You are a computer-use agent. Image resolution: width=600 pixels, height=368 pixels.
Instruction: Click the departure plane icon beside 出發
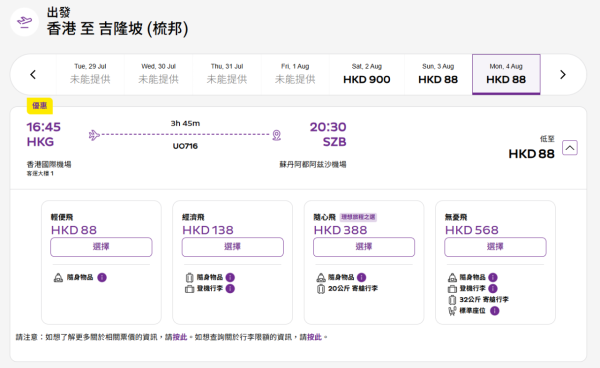[x=24, y=22]
